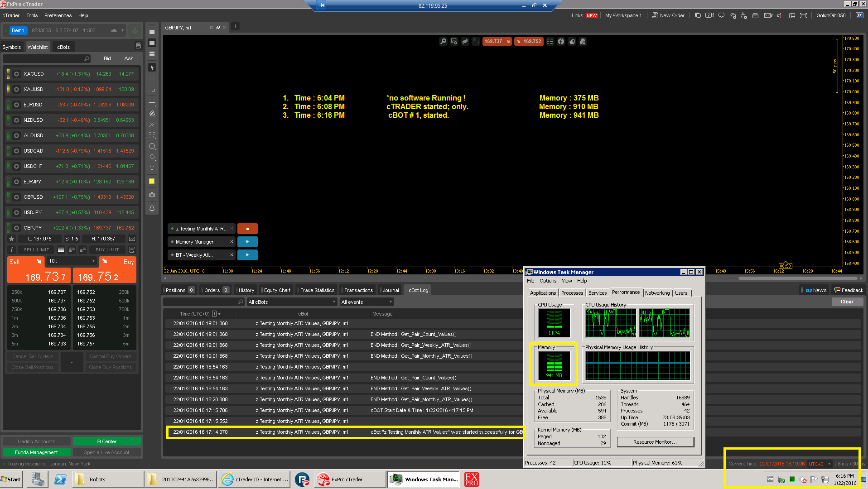Select the yellow color swatch in drawing toolbar
This screenshot has width=868, height=489.
tap(152, 181)
